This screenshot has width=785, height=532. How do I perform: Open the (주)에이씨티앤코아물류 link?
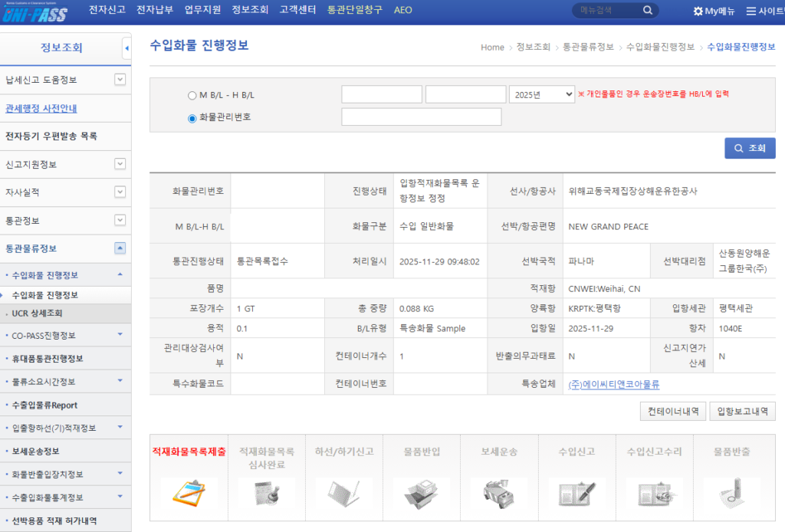(x=613, y=384)
